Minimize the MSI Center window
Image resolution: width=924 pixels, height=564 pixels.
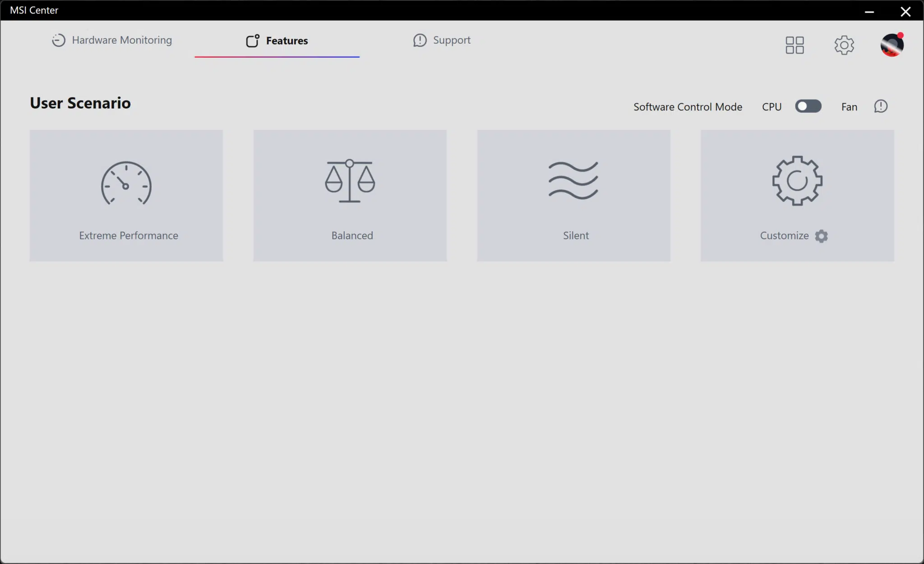tap(869, 11)
